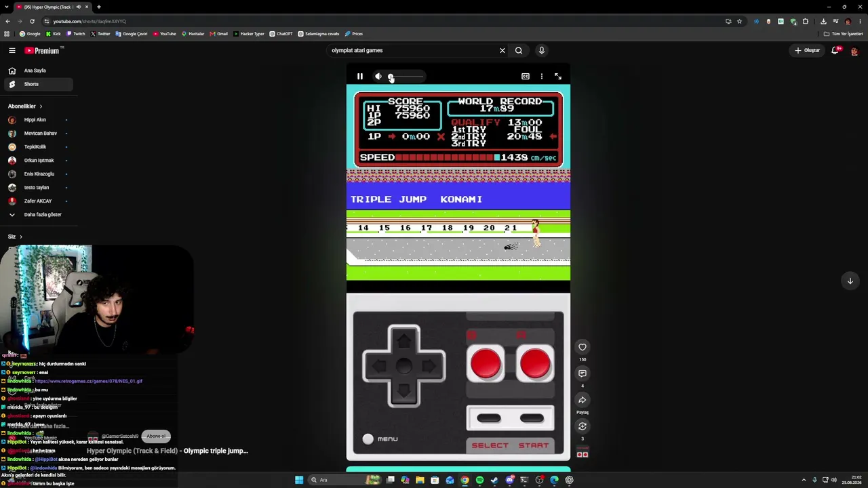Close the Hyper Olympic YouTube tab

[x=87, y=7]
